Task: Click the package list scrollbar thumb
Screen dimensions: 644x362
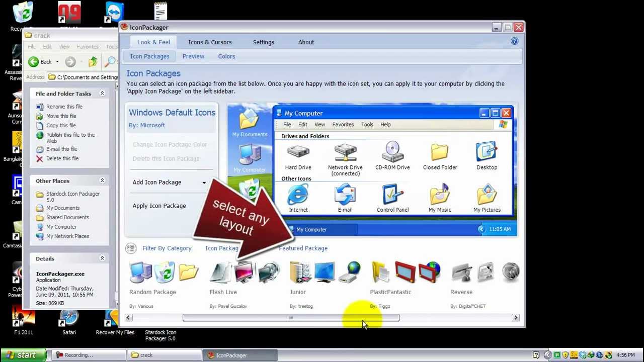Action: pos(291,317)
